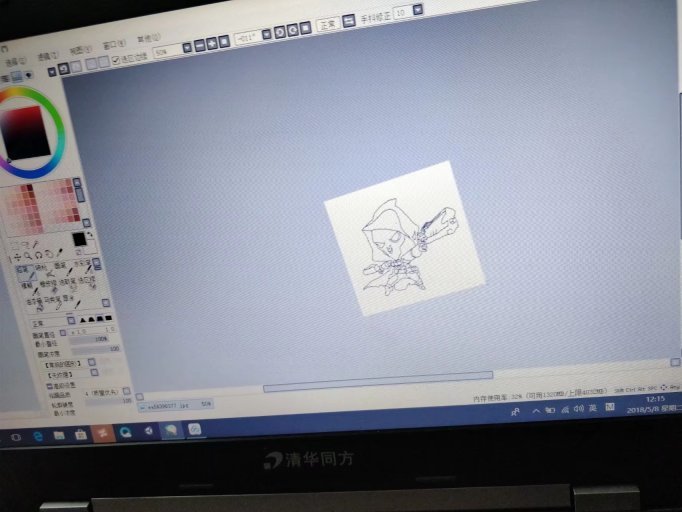682x512 pixels.
Task: Select the Watercolor (水彩笔) brush
Action: click(83, 266)
